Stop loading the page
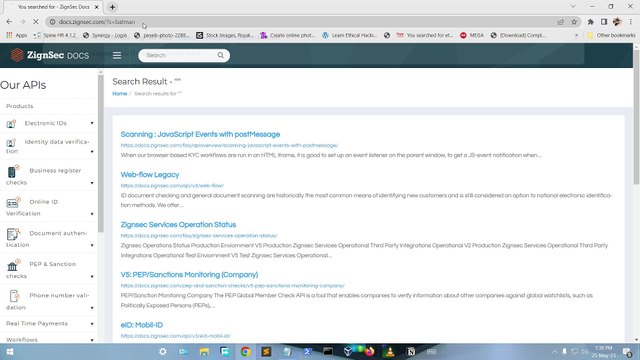Screen dimensions: 640x360 point(35,22)
